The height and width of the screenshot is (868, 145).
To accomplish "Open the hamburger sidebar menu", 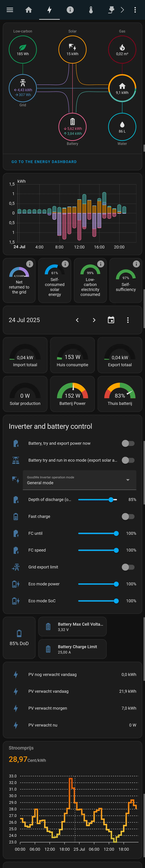I will click(10, 10).
